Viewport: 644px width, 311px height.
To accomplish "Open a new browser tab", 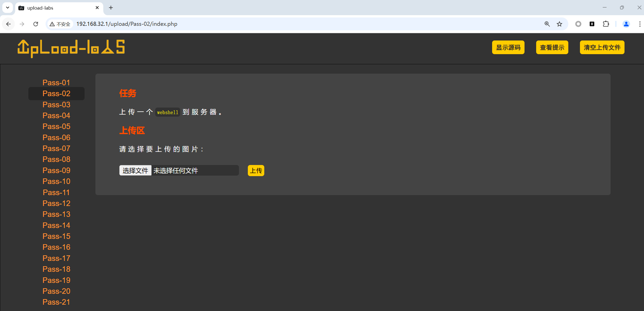I will pyautogui.click(x=111, y=8).
